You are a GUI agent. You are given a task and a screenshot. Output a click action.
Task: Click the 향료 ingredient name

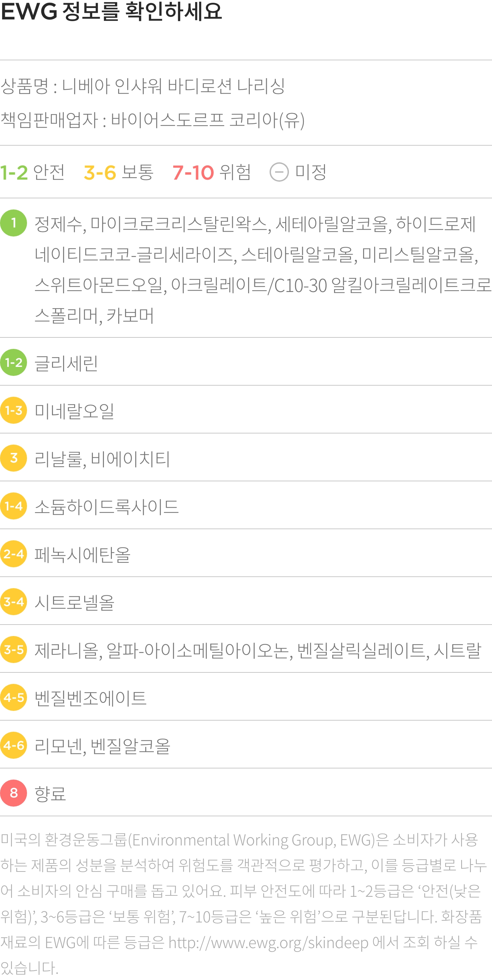(x=50, y=793)
